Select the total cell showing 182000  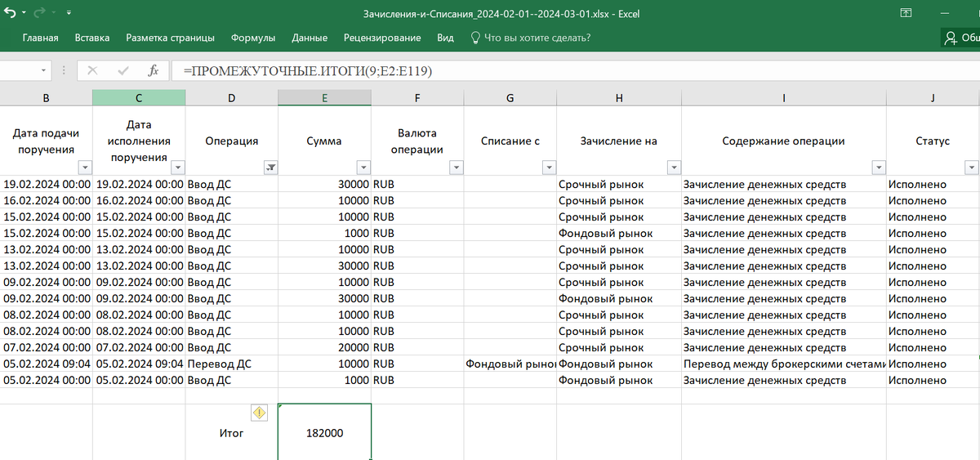[x=324, y=432]
